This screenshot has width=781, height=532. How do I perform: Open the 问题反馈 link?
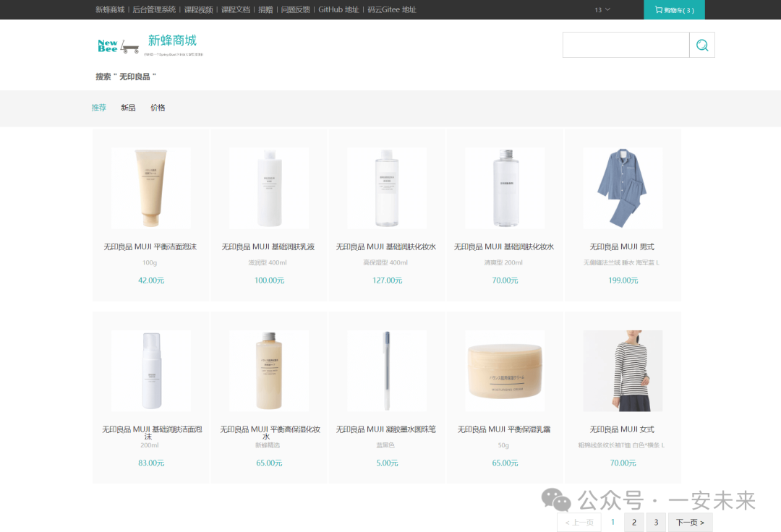[295, 9]
